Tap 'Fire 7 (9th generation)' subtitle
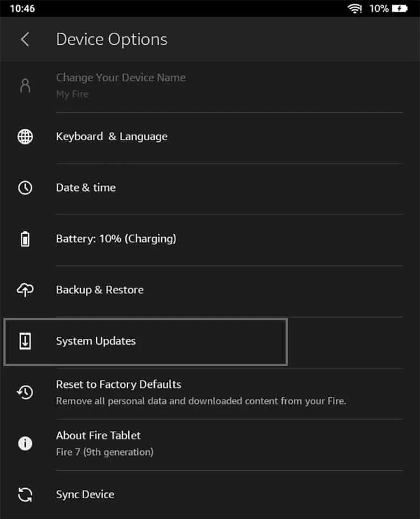420x519 pixels. coord(105,452)
